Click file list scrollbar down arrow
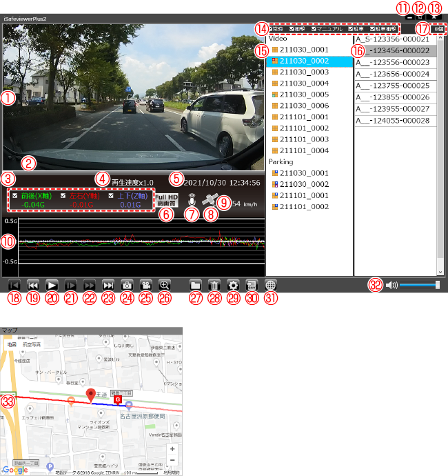 tap(440, 272)
